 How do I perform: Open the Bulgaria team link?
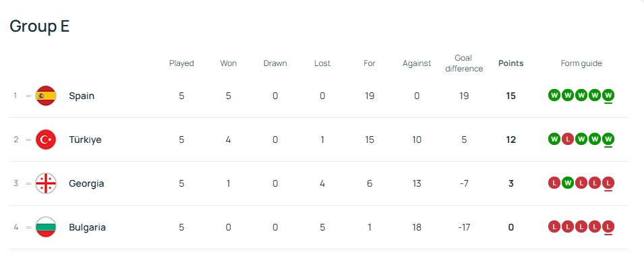pyautogui.click(x=87, y=227)
